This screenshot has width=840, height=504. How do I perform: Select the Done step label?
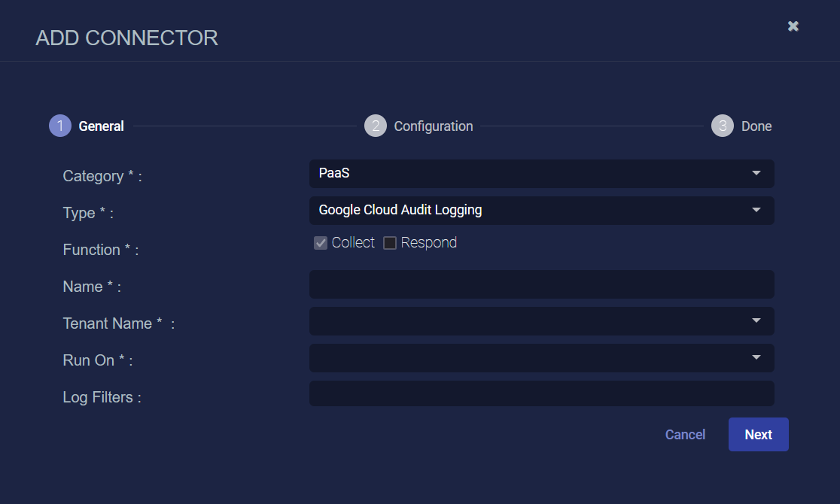point(756,126)
